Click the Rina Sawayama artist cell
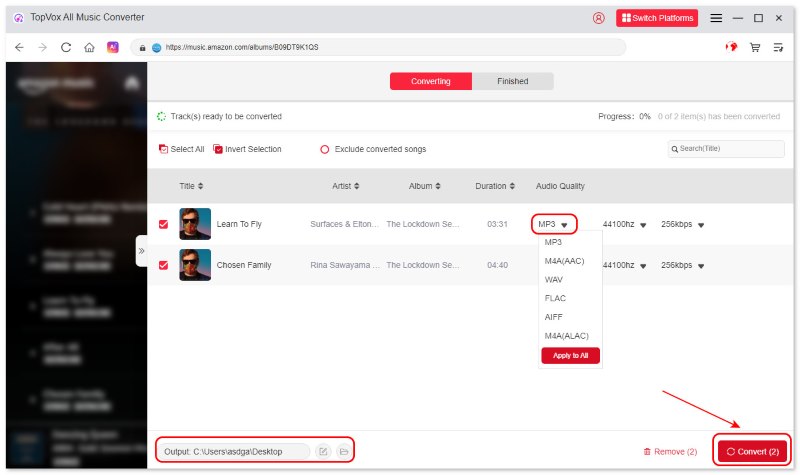This screenshot has height=475, width=800. [345, 265]
